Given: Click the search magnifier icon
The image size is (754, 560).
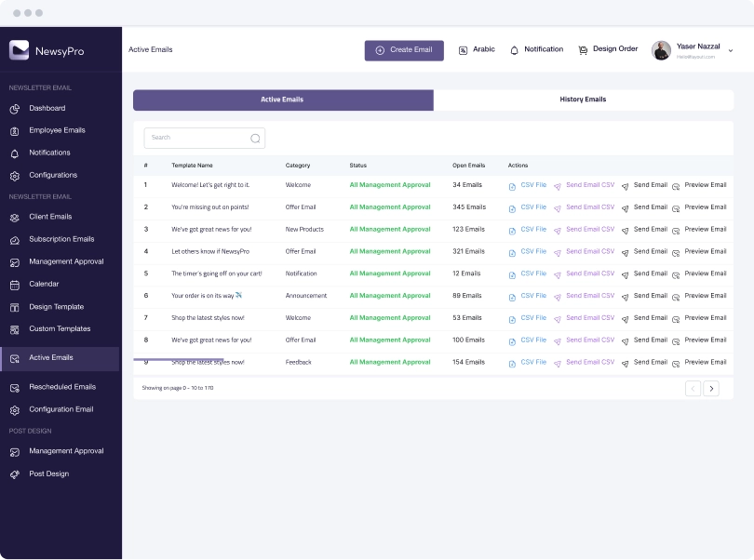Looking at the screenshot, I should [255, 139].
